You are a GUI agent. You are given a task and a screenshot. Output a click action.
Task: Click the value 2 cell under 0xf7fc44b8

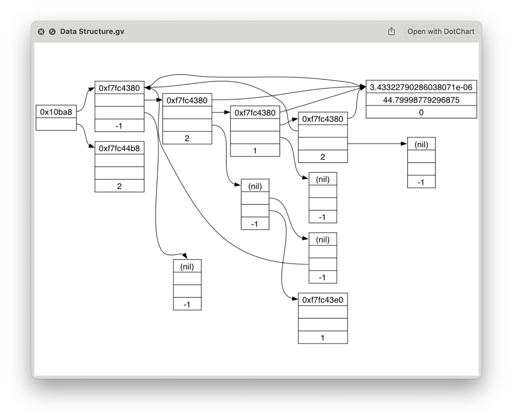click(x=119, y=186)
